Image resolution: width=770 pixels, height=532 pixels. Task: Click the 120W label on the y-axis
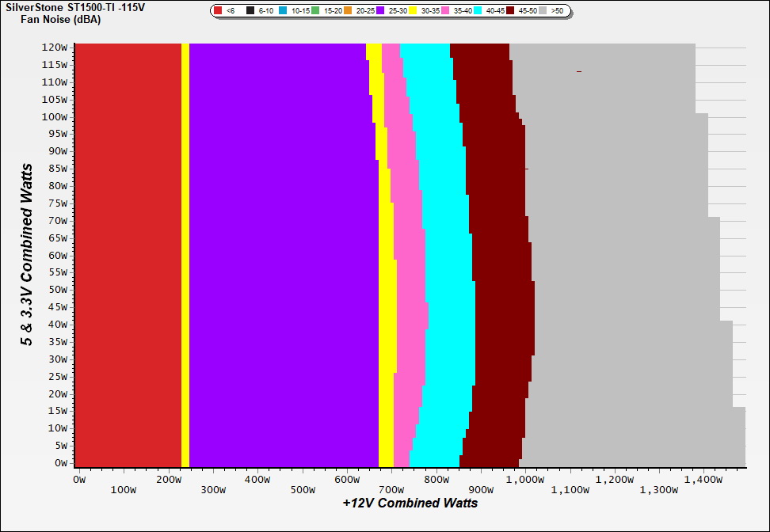55,47
